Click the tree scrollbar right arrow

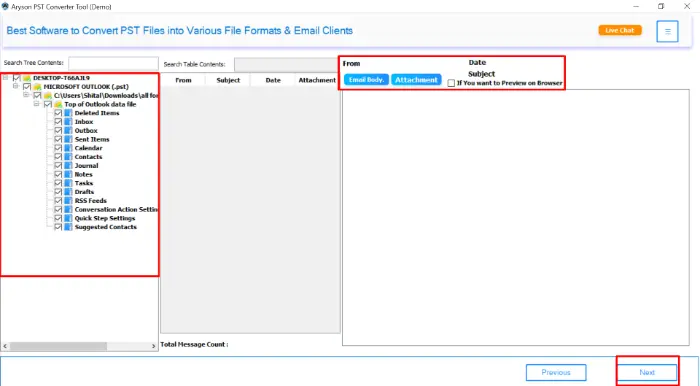[x=154, y=346]
